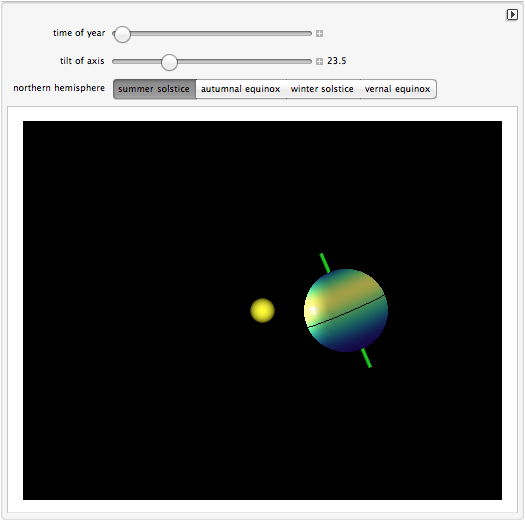Select the autumnal equinox option

point(241,89)
